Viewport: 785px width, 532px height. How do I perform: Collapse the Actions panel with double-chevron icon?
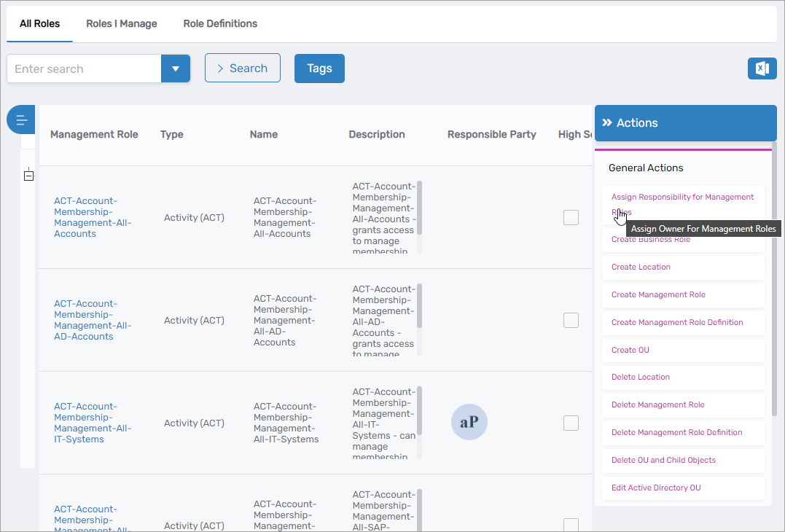pos(606,123)
